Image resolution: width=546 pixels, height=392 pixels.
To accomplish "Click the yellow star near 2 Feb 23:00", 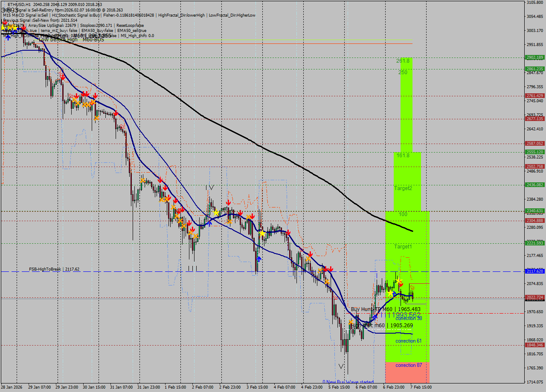I will 216,212.
